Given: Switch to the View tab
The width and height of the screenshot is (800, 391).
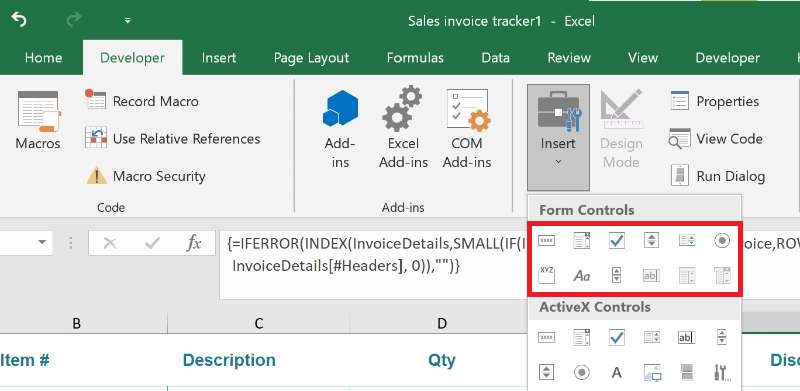Looking at the screenshot, I should [643, 58].
